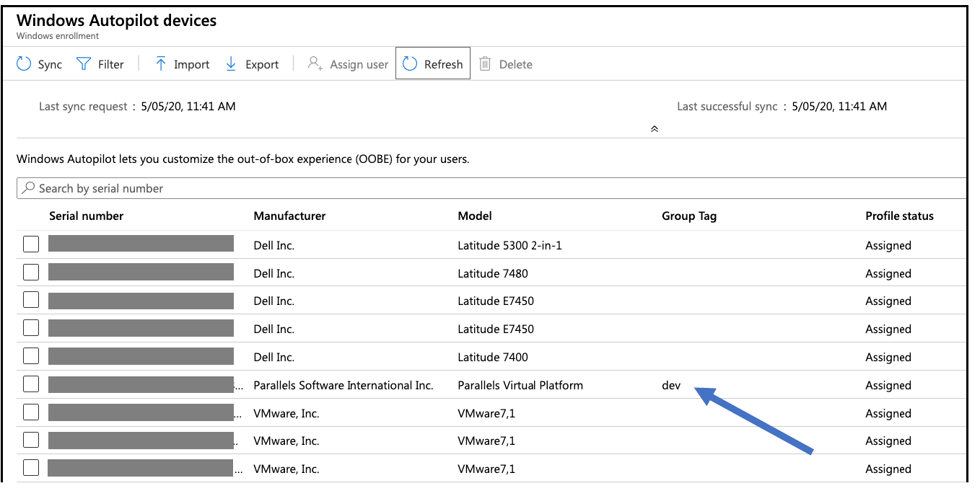Sort by Model column header
The width and height of the screenshot is (980, 491).
coord(475,216)
